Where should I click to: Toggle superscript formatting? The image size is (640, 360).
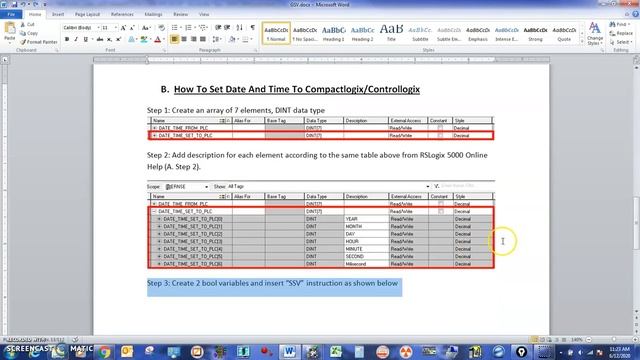click(118, 39)
